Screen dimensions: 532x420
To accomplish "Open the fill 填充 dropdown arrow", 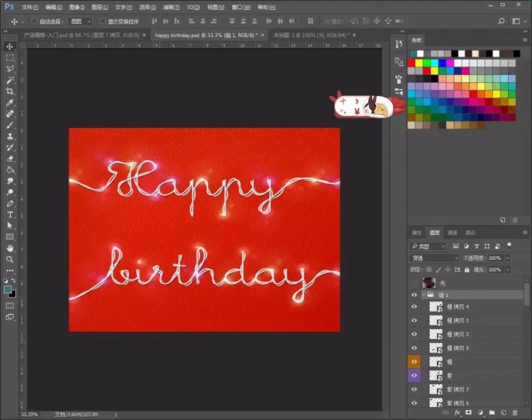I will [508, 270].
